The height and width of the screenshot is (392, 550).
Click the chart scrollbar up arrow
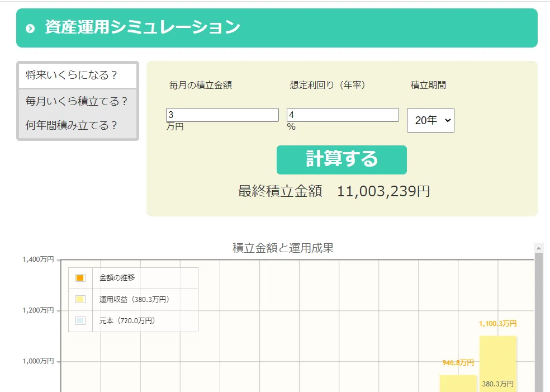tap(539, 248)
